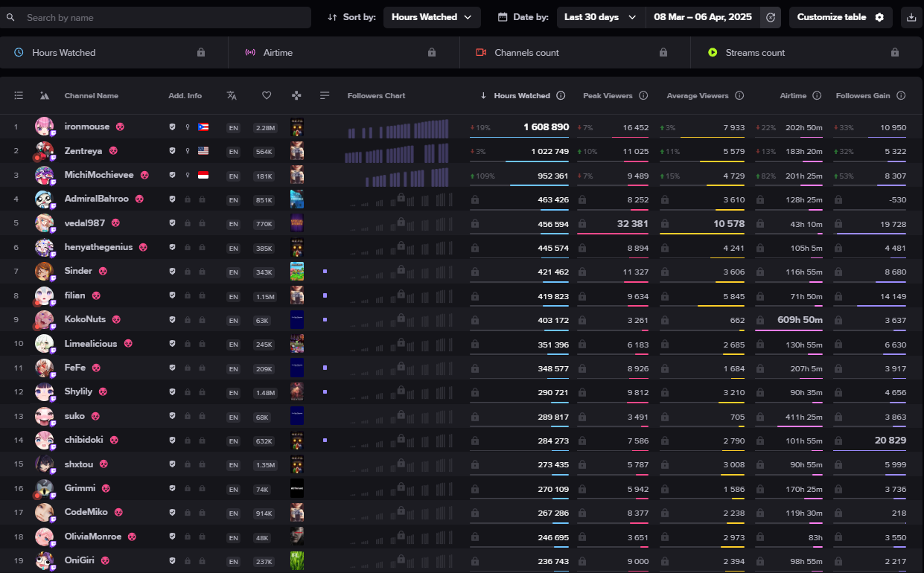Sort table by Followers Gain column header
Screen dimensions: 924x573
[863, 95]
